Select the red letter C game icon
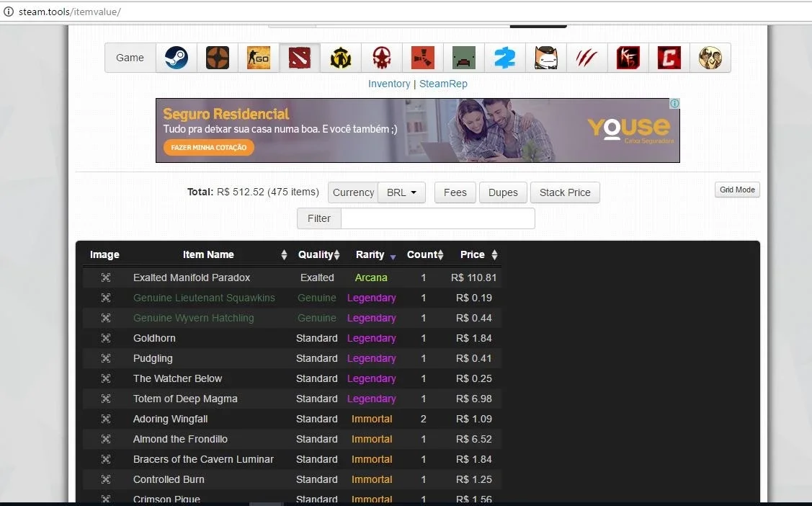This screenshot has height=506, width=812. [669, 58]
